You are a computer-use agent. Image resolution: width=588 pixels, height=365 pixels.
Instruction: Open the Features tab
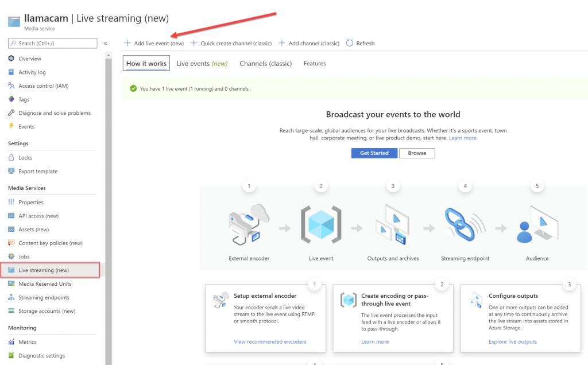click(x=315, y=64)
